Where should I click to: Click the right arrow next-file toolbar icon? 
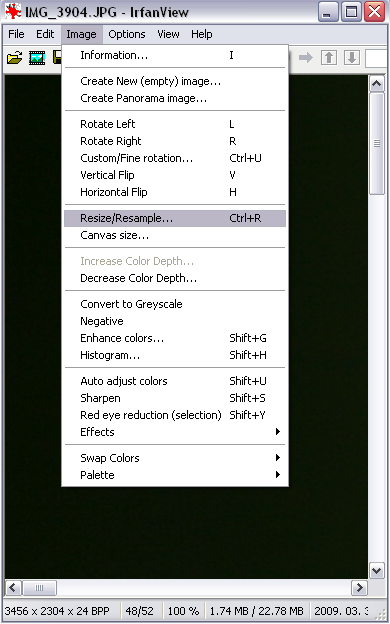(306, 58)
